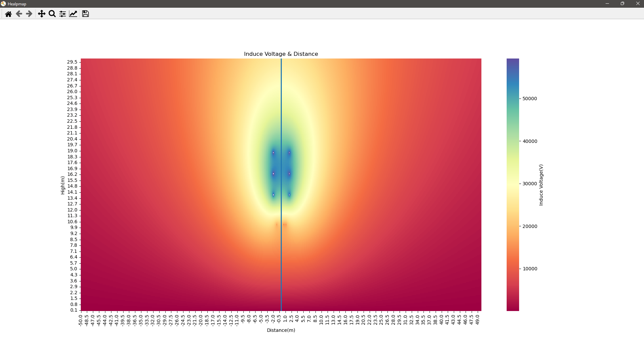Click the colorbar tick label 40000
Screen dimensions: 644x347
(x=530, y=141)
